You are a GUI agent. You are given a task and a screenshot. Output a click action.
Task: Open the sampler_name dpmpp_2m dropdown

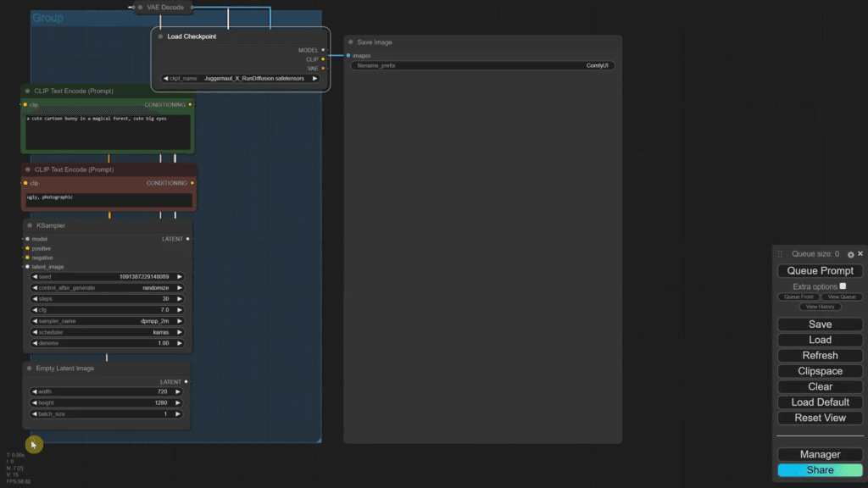(107, 321)
